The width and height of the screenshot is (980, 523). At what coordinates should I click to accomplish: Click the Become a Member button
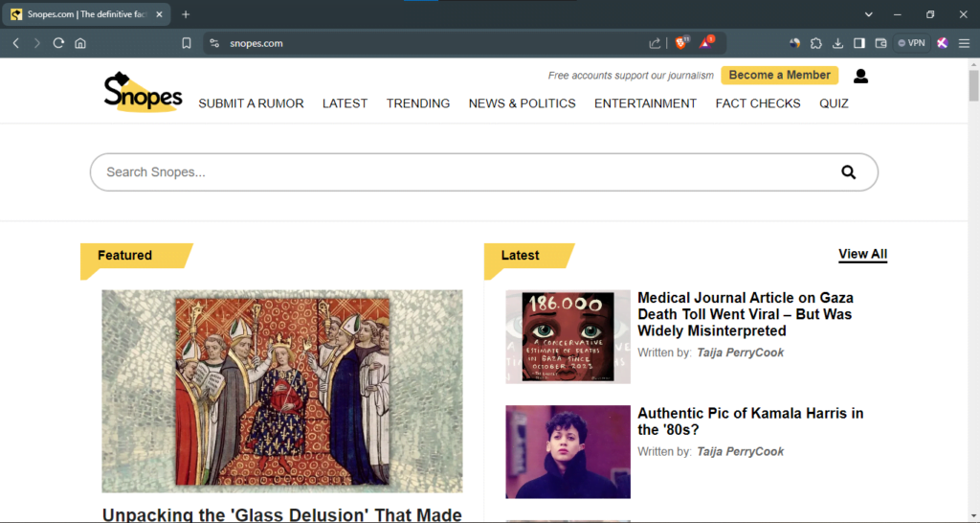[x=779, y=75]
